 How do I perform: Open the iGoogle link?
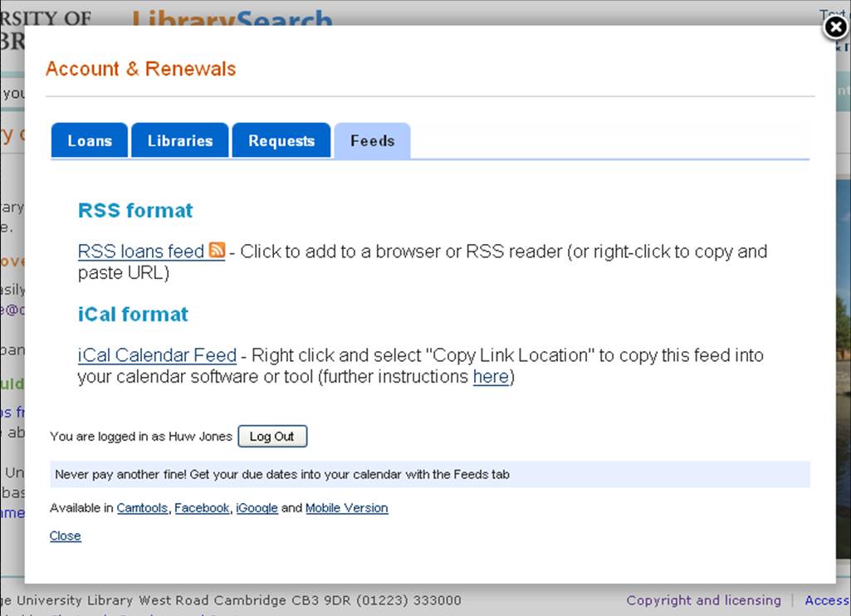tap(257, 507)
